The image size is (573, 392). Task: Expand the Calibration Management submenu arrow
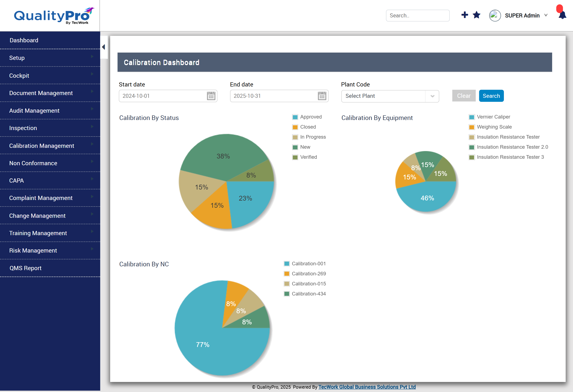tap(92, 144)
